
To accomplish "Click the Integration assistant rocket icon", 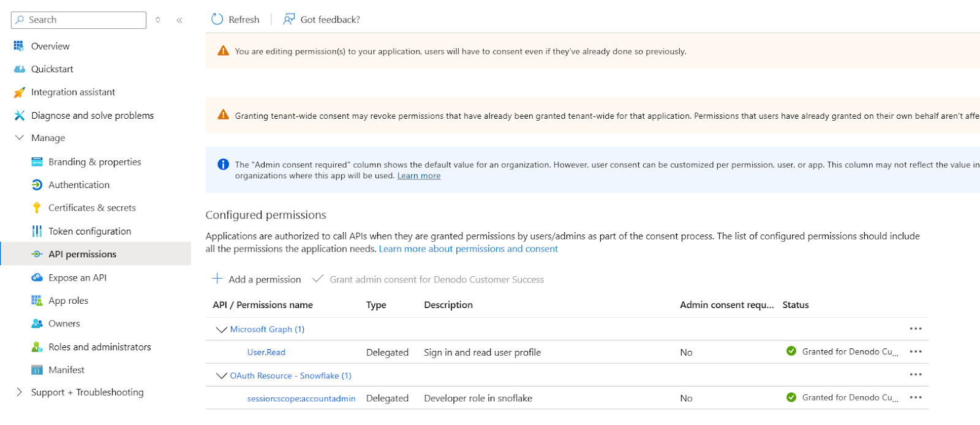I will pos(19,92).
